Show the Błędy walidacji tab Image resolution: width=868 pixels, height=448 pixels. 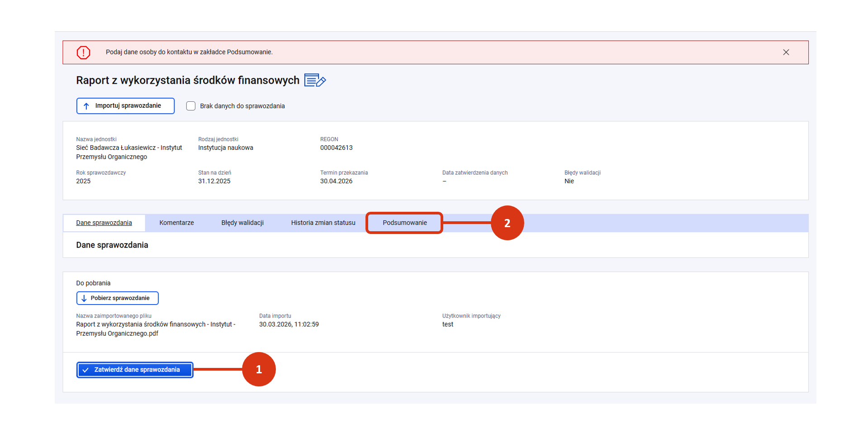click(x=242, y=223)
